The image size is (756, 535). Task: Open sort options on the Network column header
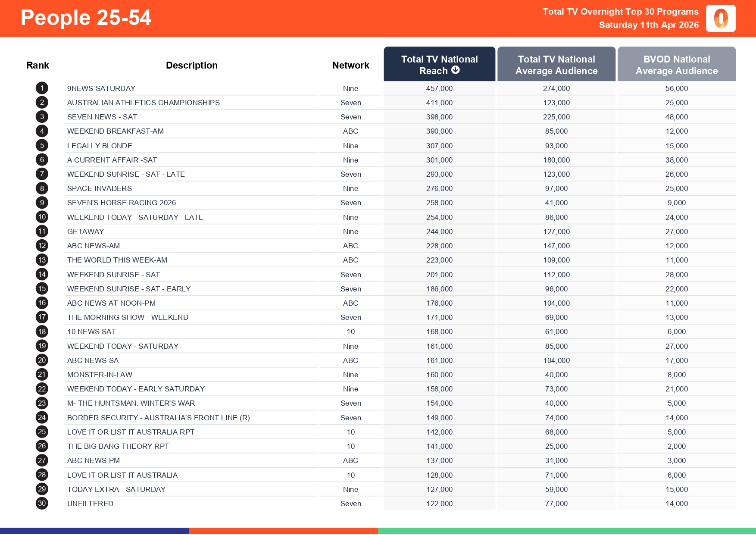click(350, 65)
